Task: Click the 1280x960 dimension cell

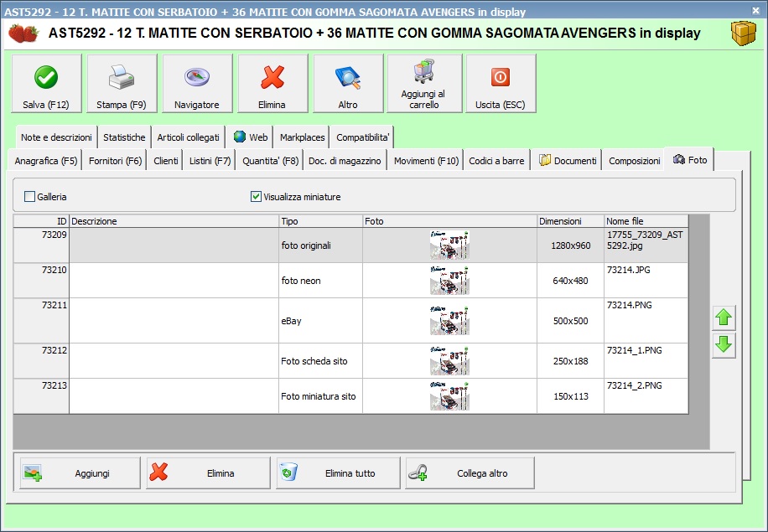Action: [x=571, y=245]
